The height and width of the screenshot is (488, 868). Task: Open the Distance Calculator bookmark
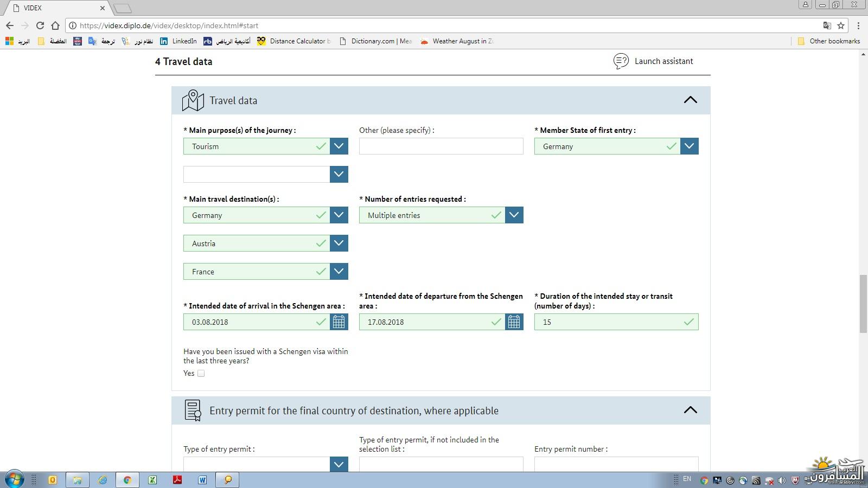click(294, 41)
